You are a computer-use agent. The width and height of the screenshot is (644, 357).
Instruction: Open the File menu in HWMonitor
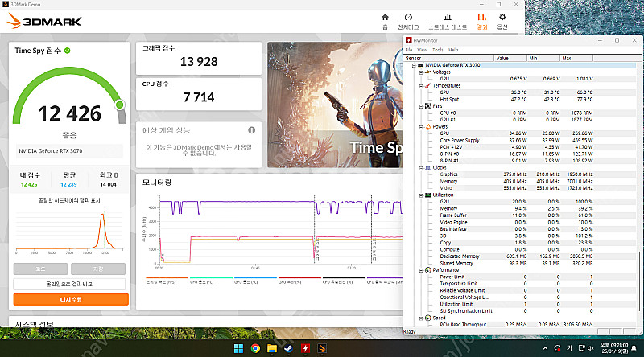409,50
